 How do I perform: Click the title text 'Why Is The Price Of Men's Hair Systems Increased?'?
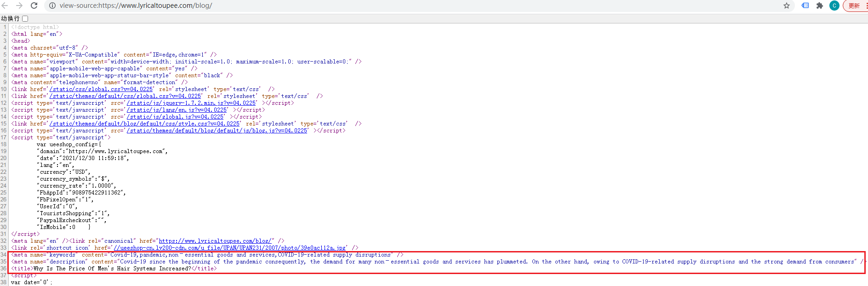(112, 269)
